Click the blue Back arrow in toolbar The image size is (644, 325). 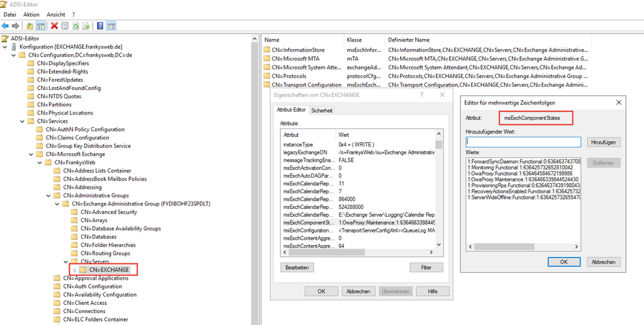6,26
